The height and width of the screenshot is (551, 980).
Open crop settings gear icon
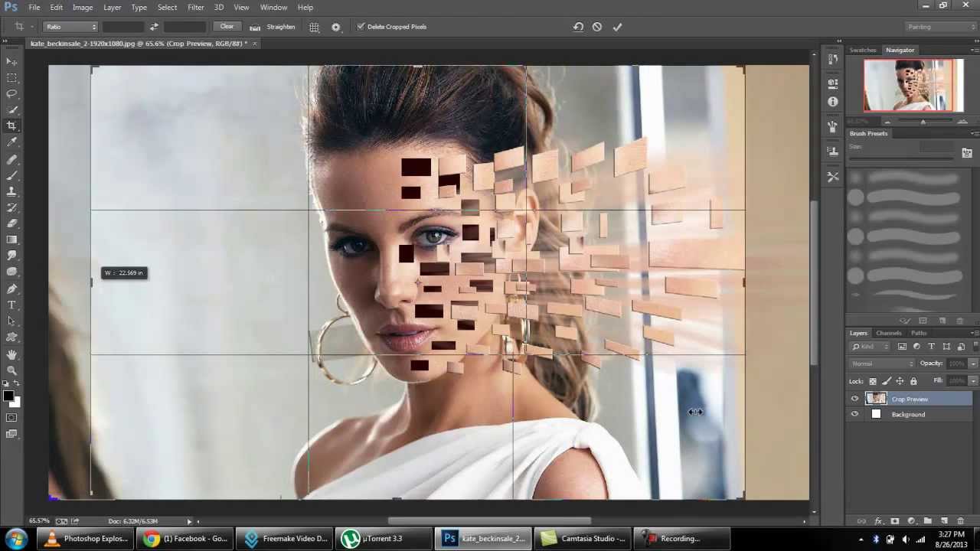click(335, 27)
